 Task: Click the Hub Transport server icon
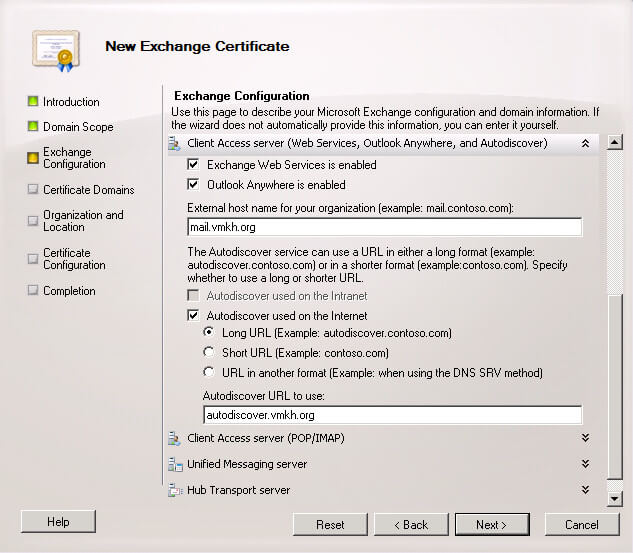point(175,490)
